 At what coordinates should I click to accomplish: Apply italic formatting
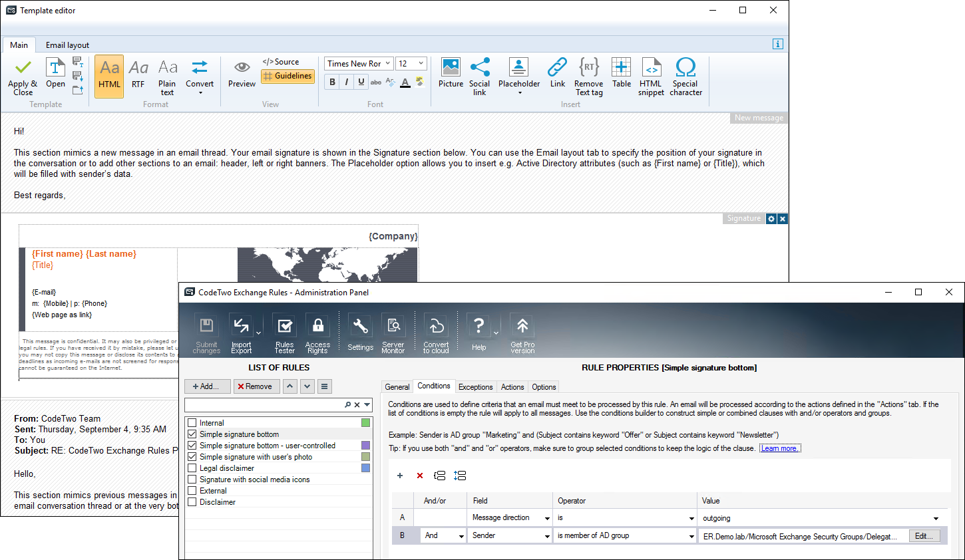click(x=347, y=82)
